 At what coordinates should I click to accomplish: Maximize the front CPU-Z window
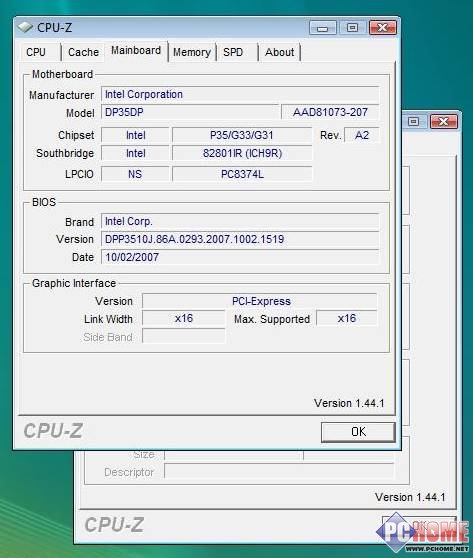(352, 28)
